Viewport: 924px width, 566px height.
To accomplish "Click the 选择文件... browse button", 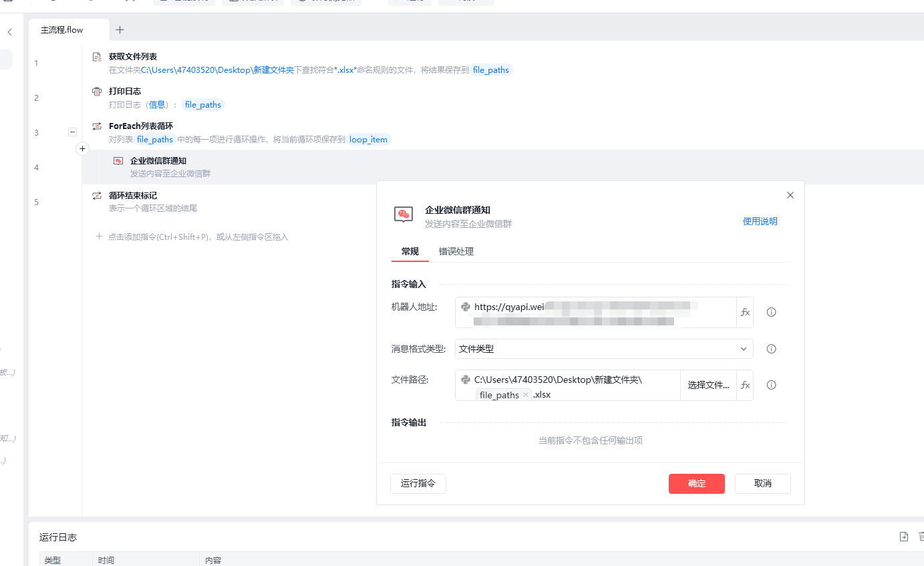I will click(x=708, y=385).
